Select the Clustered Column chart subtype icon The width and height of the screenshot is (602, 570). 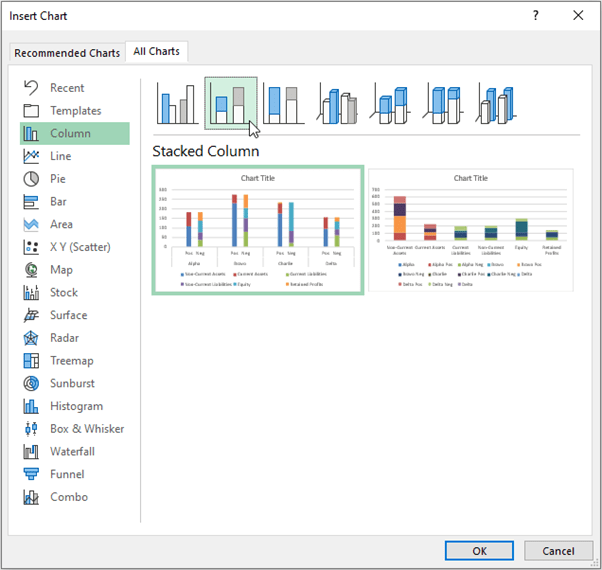coord(177,103)
